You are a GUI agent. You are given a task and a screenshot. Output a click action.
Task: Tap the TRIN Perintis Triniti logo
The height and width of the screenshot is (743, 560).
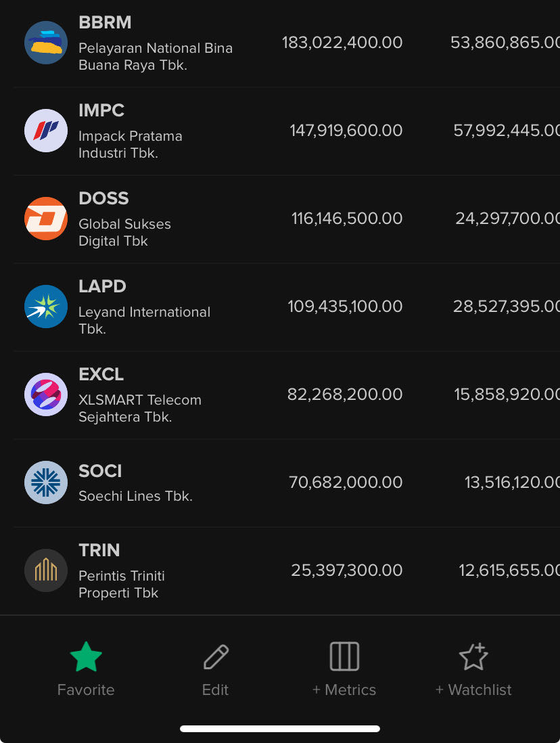[x=46, y=570]
